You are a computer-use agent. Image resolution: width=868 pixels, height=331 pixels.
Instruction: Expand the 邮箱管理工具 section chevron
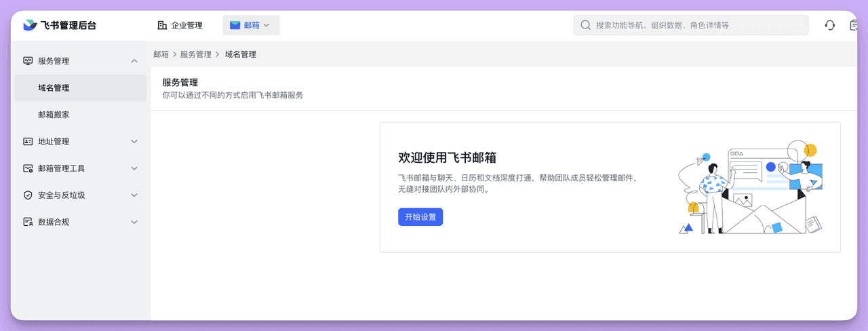click(x=134, y=168)
